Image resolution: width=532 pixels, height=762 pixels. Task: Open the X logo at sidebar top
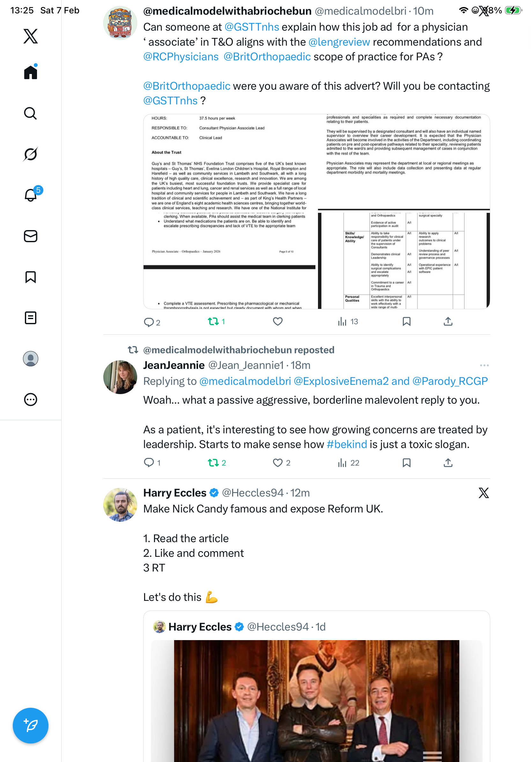click(31, 36)
